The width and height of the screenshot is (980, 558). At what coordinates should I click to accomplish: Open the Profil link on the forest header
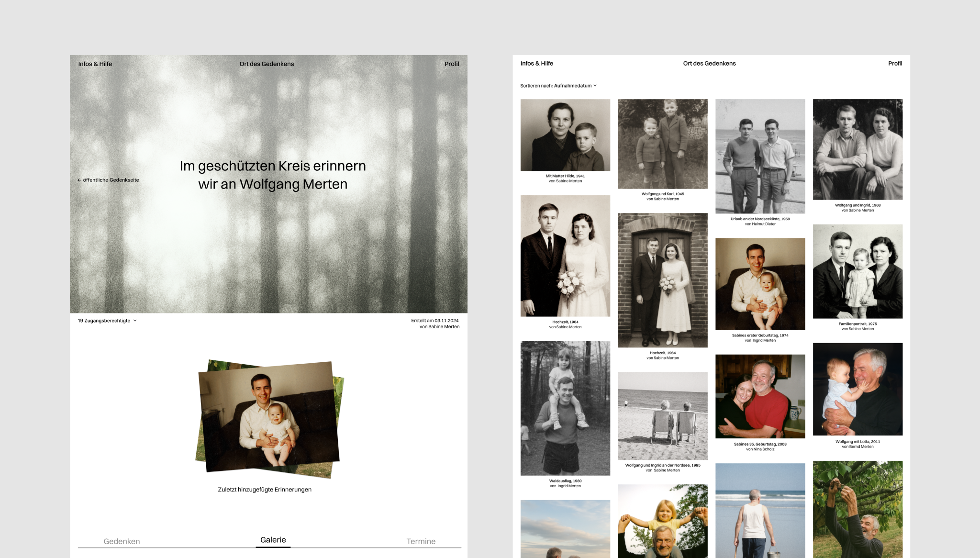(x=451, y=64)
